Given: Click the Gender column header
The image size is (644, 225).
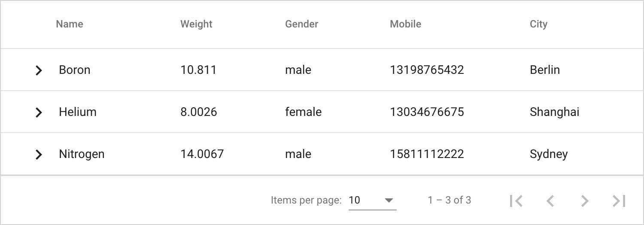Looking at the screenshot, I should click(301, 24).
